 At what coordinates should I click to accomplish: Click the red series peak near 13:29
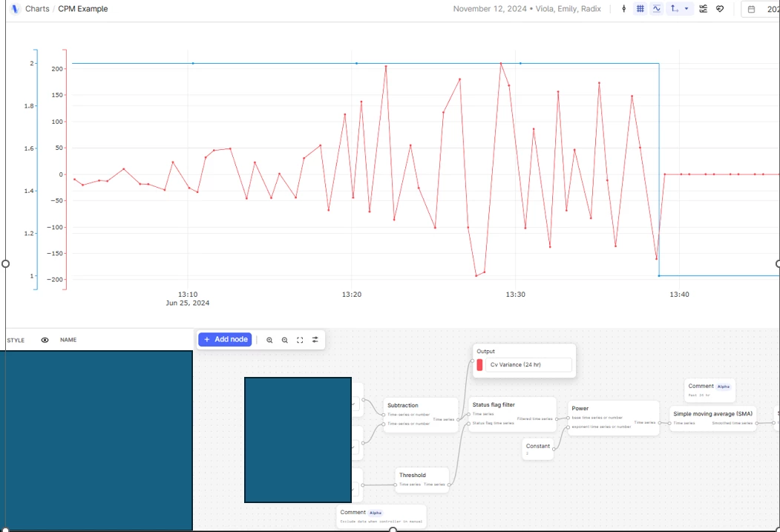(x=501, y=64)
